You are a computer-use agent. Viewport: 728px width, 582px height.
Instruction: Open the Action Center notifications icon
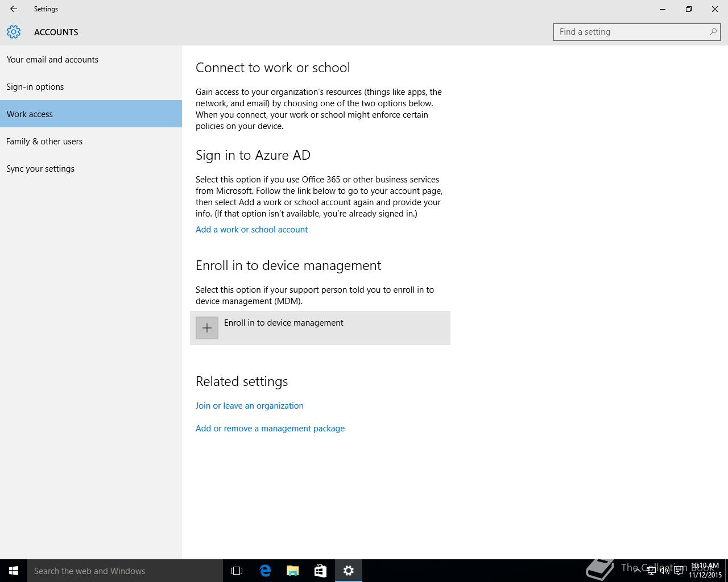click(679, 571)
